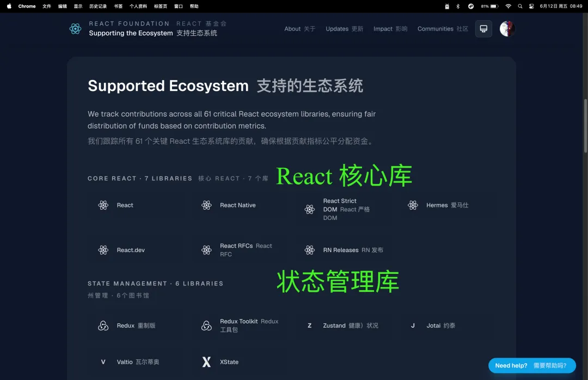Click the React library atom icon

[103, 205]
